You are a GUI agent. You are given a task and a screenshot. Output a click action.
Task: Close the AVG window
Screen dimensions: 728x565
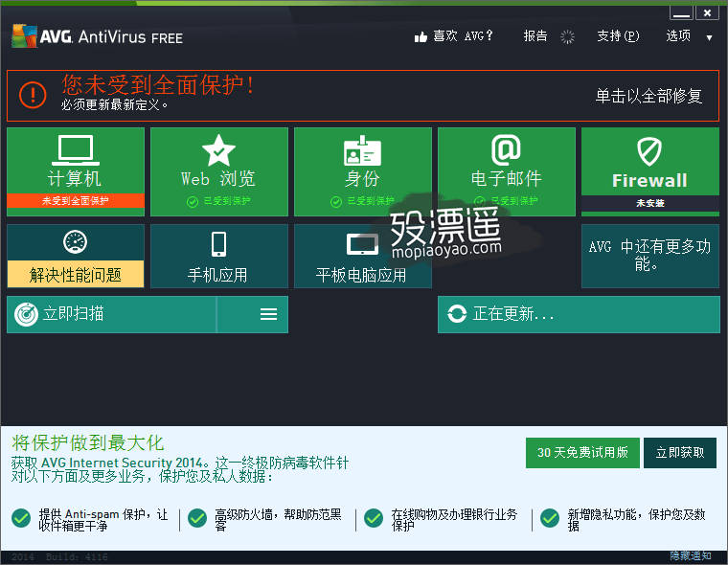click(x=707, y=13)
